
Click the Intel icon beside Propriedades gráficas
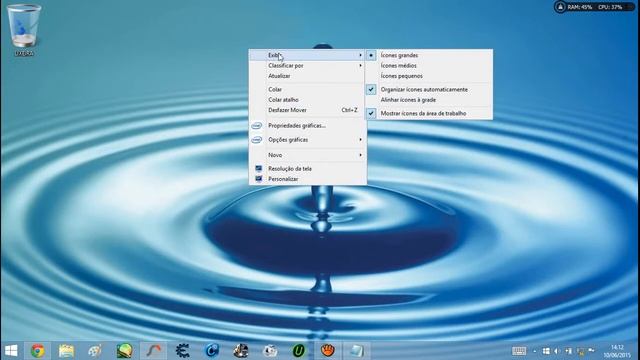point(256,126)
